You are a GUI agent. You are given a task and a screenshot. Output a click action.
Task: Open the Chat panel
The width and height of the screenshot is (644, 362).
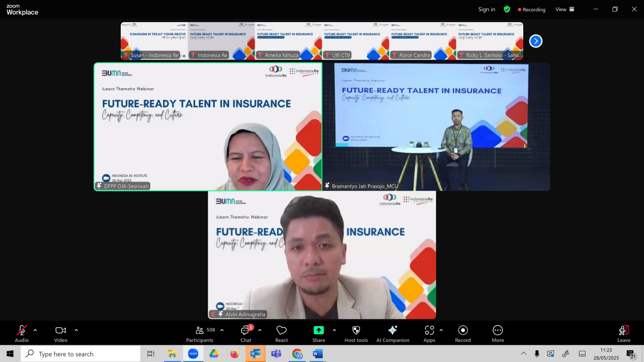[246, 334]
